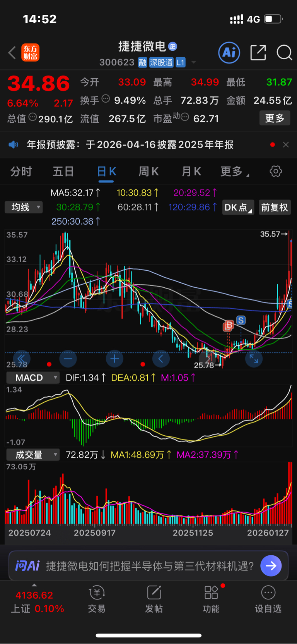Open the search magnifier icon
The width and height of the screenshot is (297, 644).
284,53
